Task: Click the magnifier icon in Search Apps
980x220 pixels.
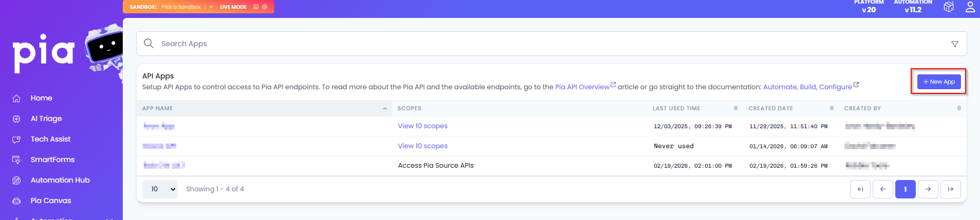Action: coord(148,44)
